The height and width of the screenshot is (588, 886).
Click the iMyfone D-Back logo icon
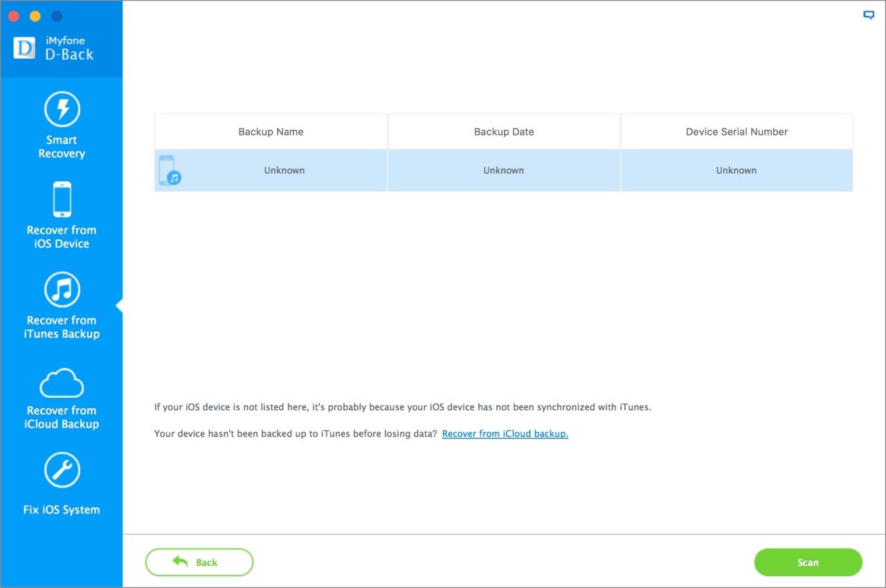(24, 48)
